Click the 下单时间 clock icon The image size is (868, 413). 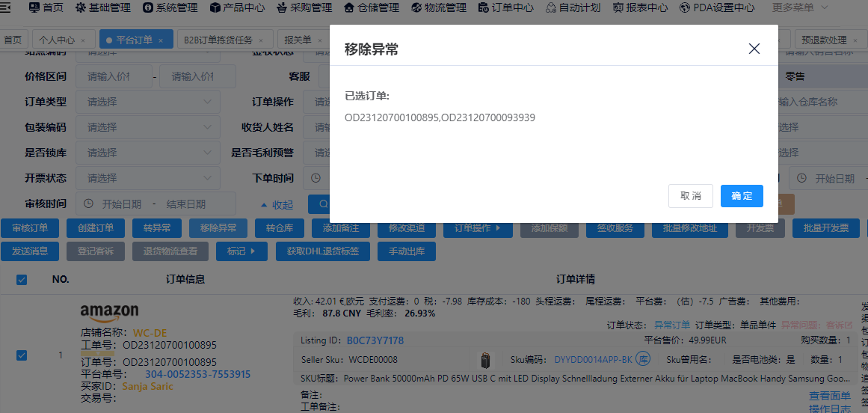(316, 178)
